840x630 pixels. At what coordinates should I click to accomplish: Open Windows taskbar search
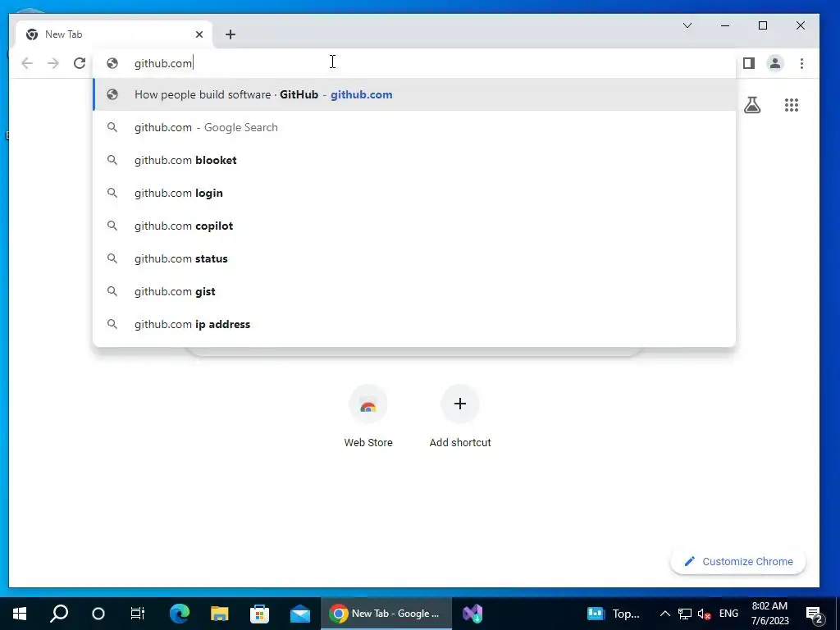[x=59, y=614]
